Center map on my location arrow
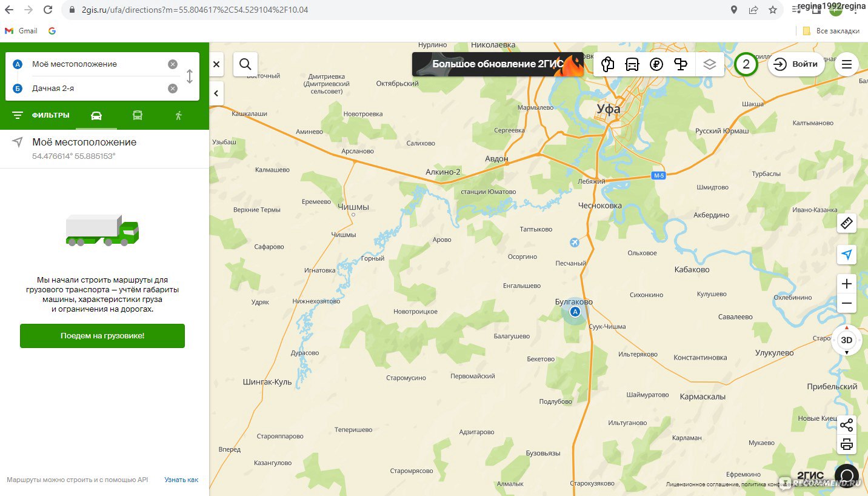The width and height of the screenshot is (868, 496). 847,255
